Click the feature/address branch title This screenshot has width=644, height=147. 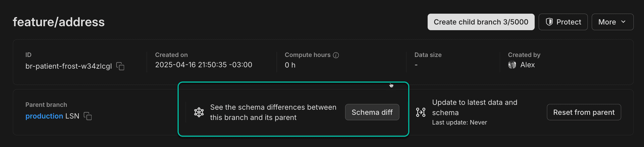[59, 22]
